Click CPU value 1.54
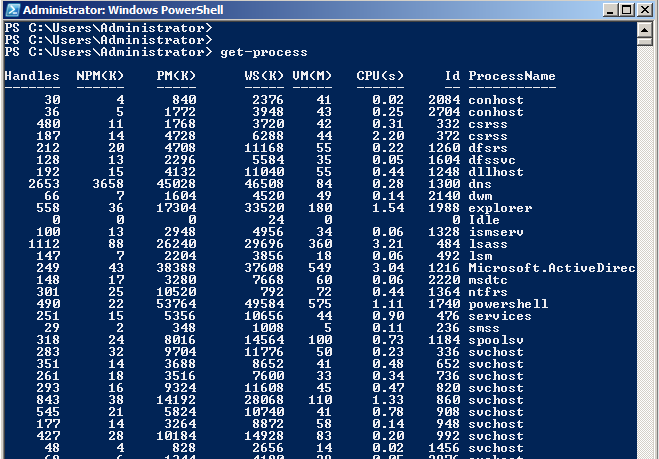The height and width of the screenshot is (459, 659). click(x=388, y=208)
